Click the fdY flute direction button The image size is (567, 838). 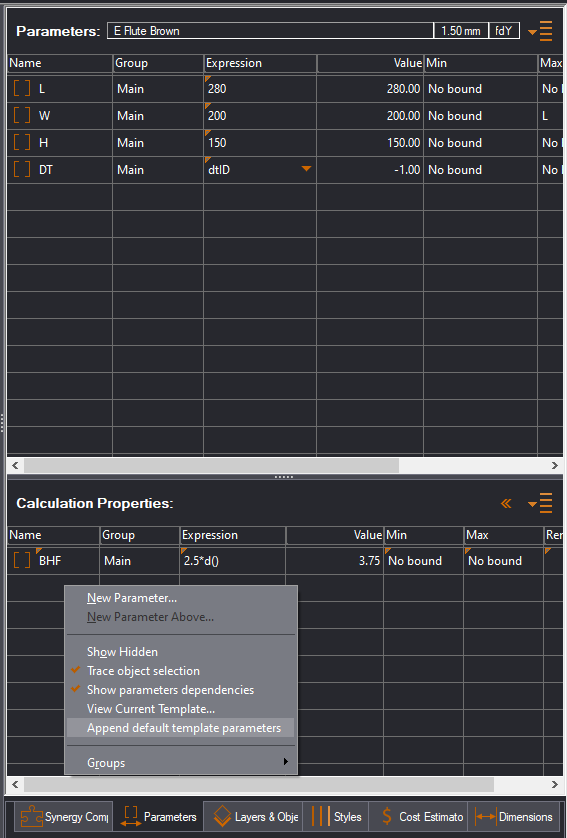504,31
